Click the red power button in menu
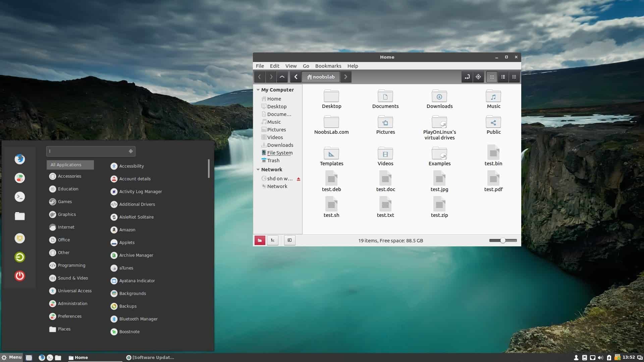This screenshot has width=644, height=362. [x=20, y=276]
